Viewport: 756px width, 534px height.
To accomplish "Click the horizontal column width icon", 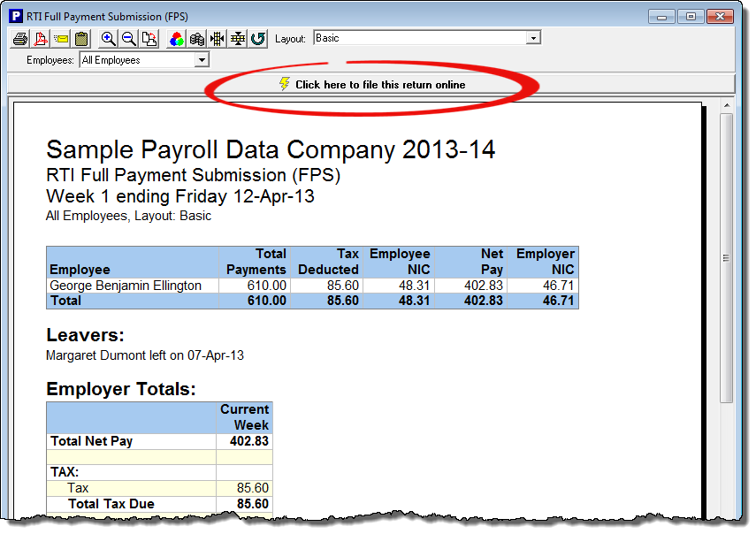I will pos(218,39).
